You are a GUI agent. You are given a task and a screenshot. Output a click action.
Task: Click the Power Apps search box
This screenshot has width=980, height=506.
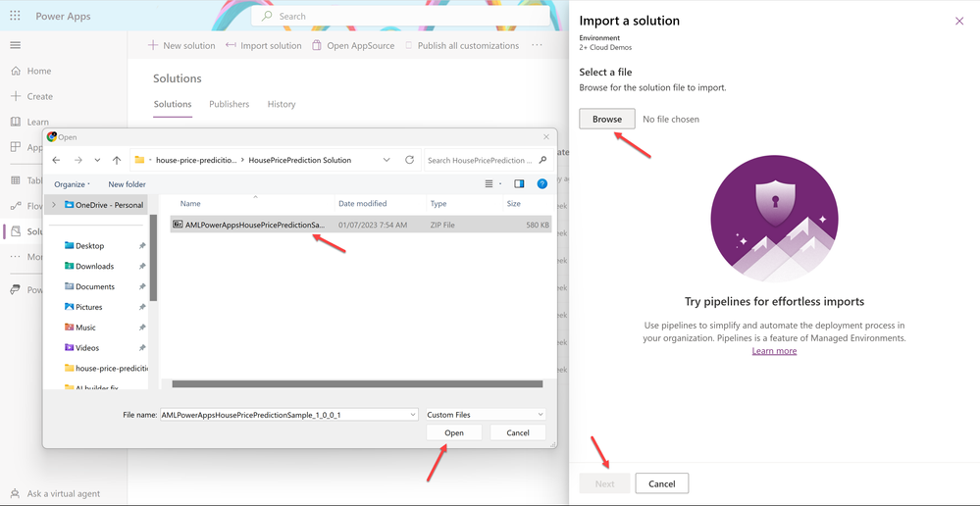(400, 17)
